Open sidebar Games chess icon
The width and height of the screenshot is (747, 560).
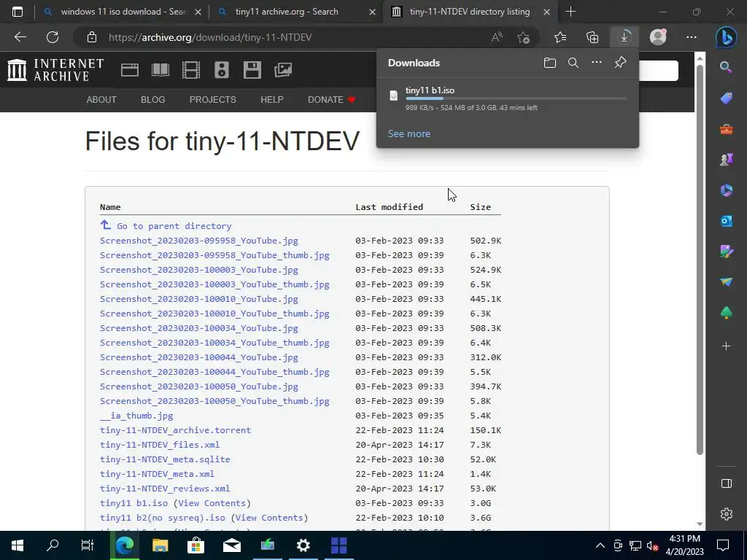pos(726,160)
